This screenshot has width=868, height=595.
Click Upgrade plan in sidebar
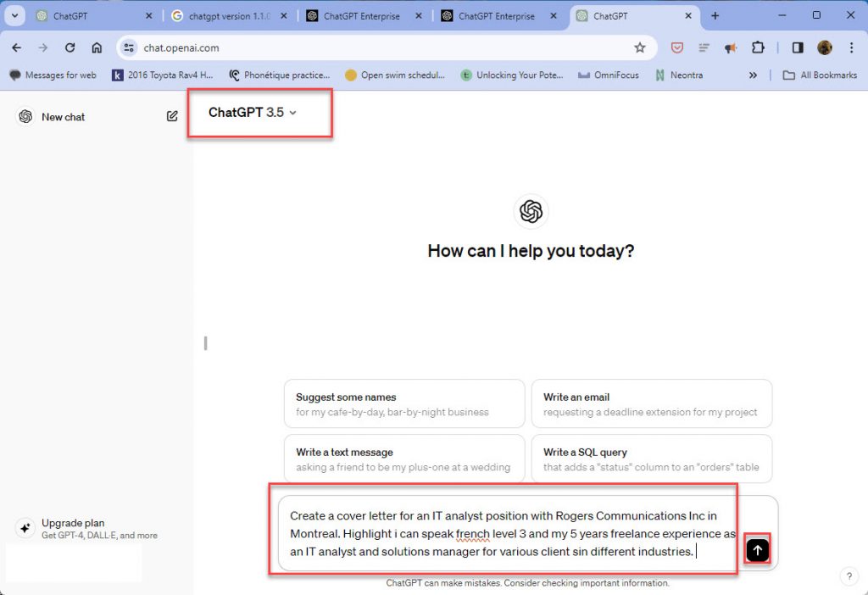(x=73, y=524)
